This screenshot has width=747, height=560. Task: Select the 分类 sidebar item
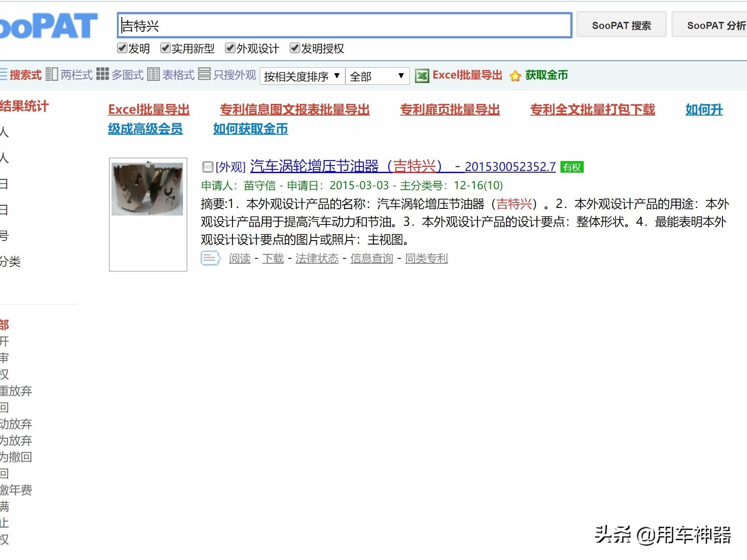click(10, 261)
